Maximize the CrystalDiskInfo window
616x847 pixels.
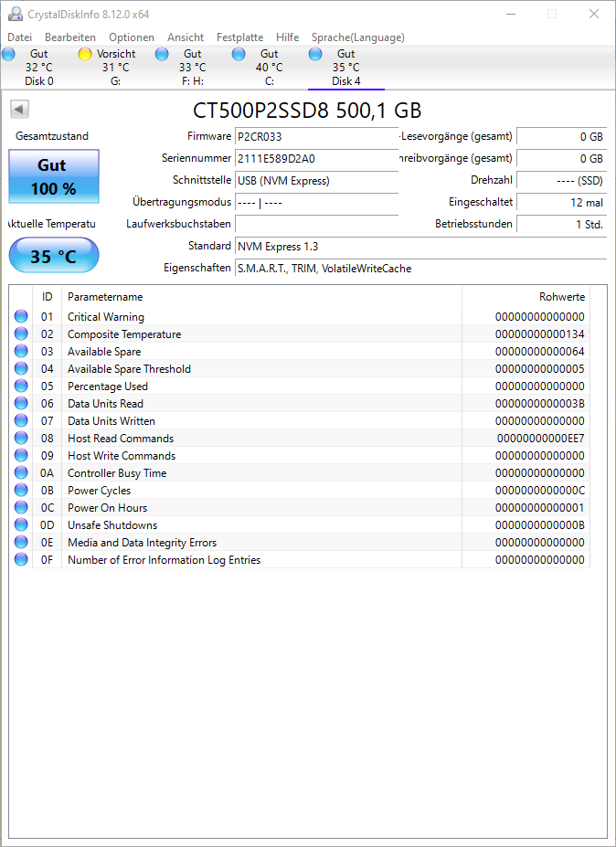click(x=552, y=14)
